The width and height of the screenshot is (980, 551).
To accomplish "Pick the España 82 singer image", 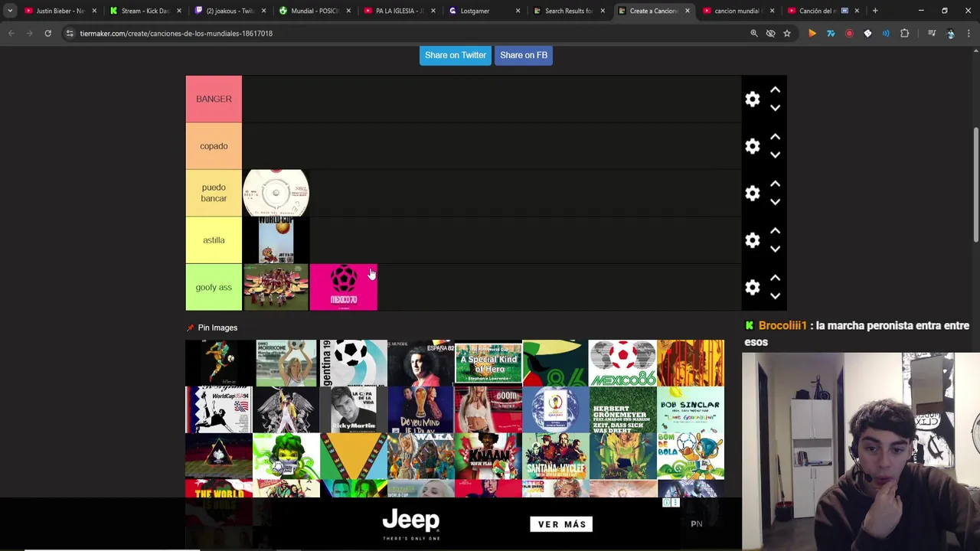I will pyautogui.click(x=420, y=363).
